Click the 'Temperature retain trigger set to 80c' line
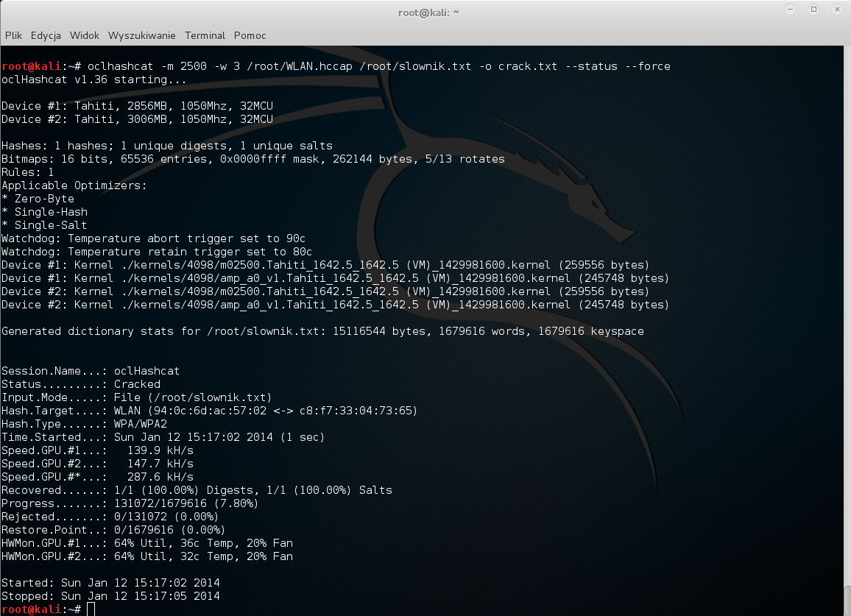 (x=157, y=252)
